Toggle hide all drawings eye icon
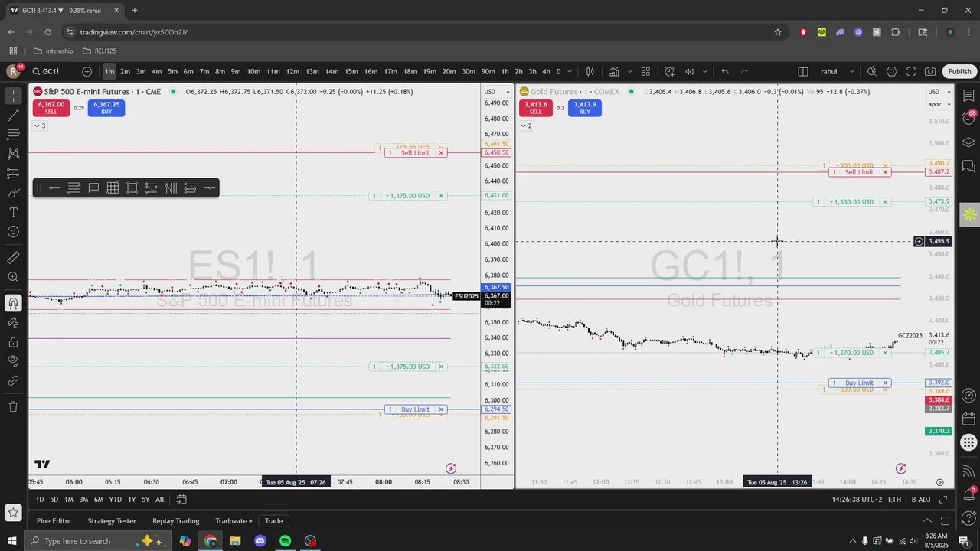Viewport: 980px width, 551px height. click(13, 361)
